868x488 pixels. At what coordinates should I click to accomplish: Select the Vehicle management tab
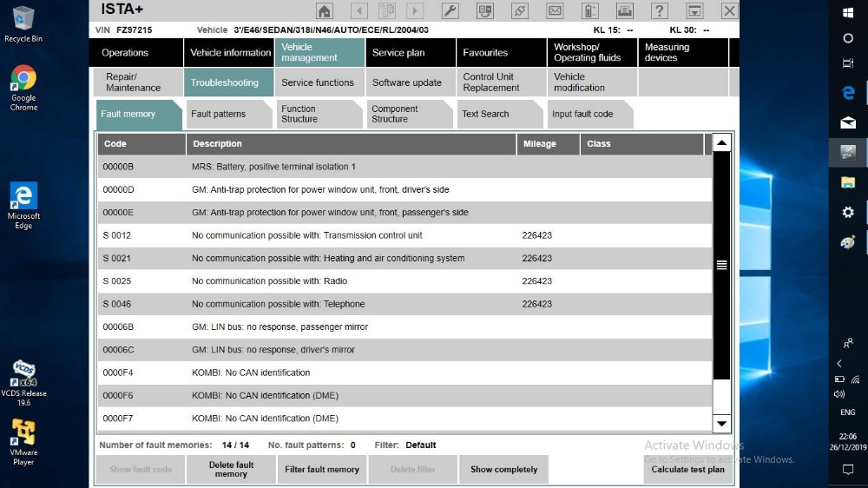tap(319, 53)
